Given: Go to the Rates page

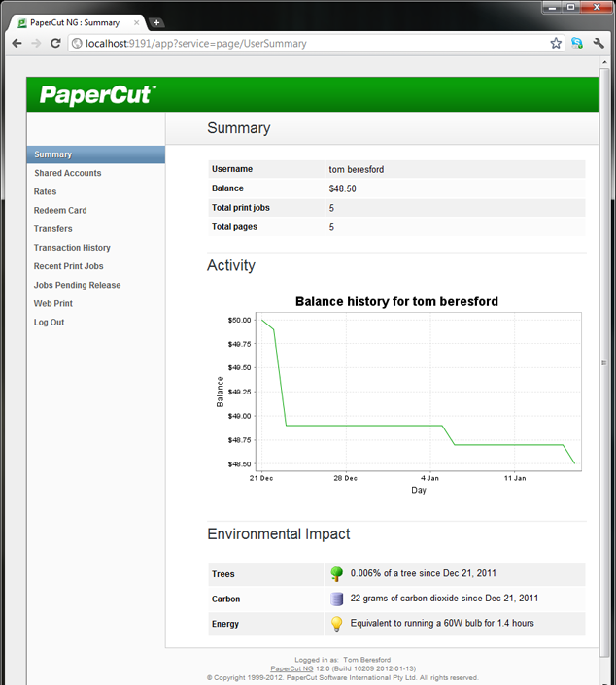Looking at the screenshot, I should tap(46, 192).
